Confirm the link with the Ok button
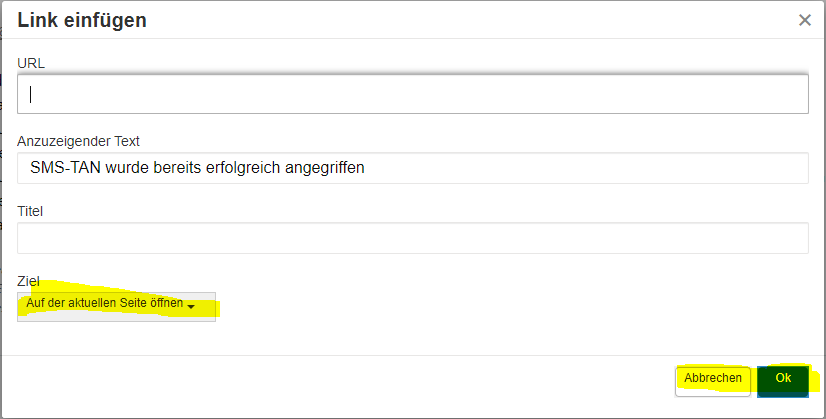 (783, 381)
